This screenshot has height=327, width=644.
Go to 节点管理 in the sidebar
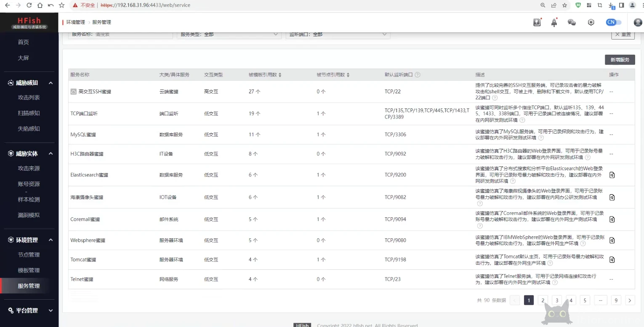coord(29,255)
